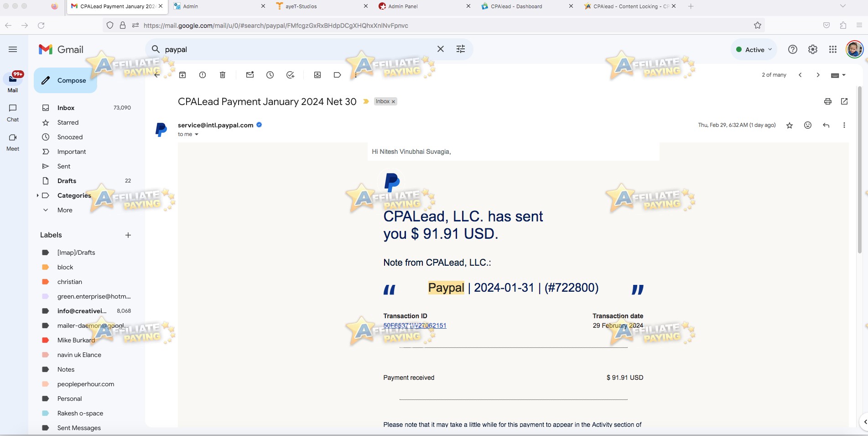Mark the email as unread

pyautogui.click(x=249, y=74)
